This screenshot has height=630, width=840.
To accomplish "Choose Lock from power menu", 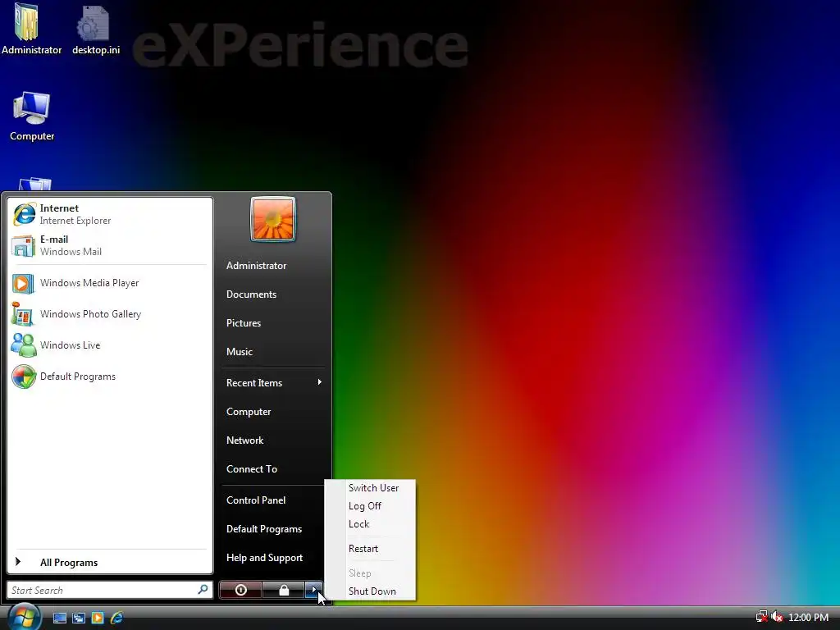I will click(371, 524).
